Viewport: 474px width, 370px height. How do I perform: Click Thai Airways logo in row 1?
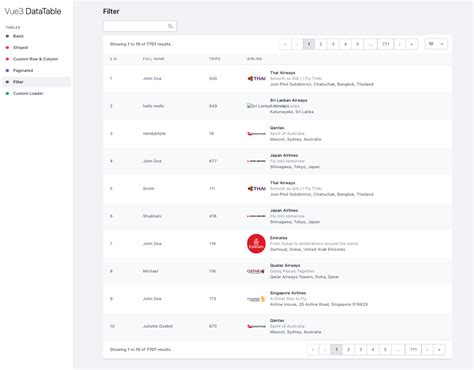pos(256,78)
